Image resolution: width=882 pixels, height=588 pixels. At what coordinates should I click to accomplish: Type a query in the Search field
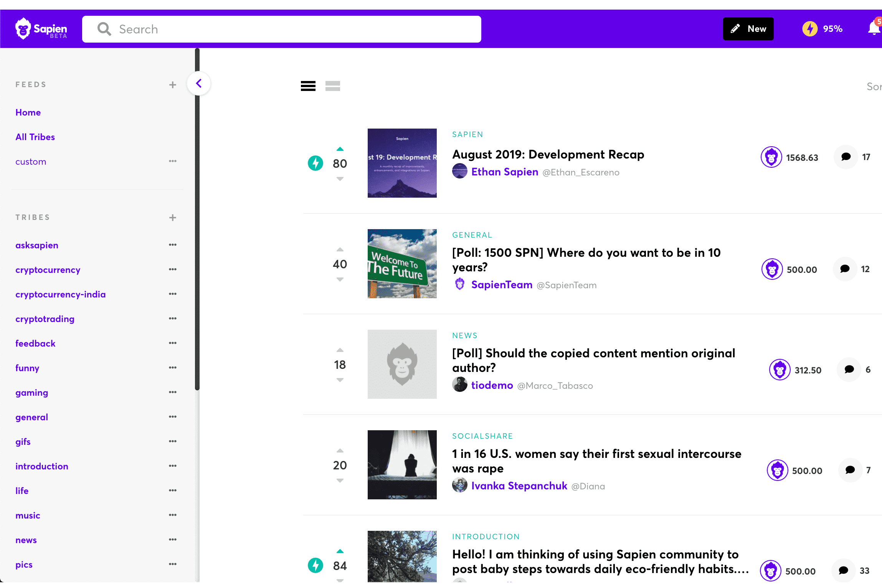282,29
